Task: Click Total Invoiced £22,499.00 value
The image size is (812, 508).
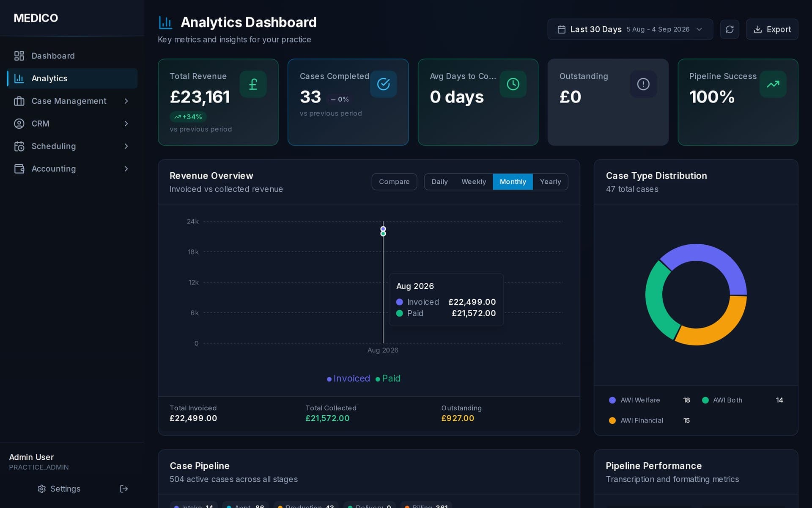Action: (x=193, y=418)
